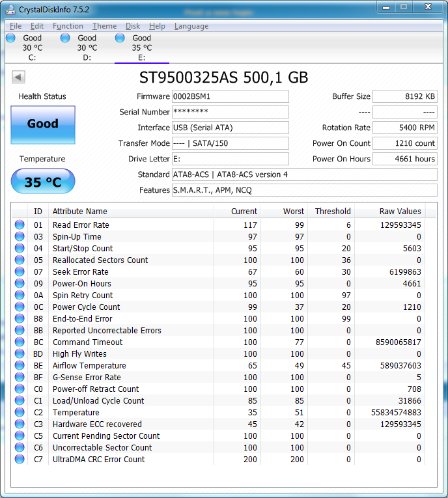
Task: Open the Disk menu
Action: tap(133, 26)
